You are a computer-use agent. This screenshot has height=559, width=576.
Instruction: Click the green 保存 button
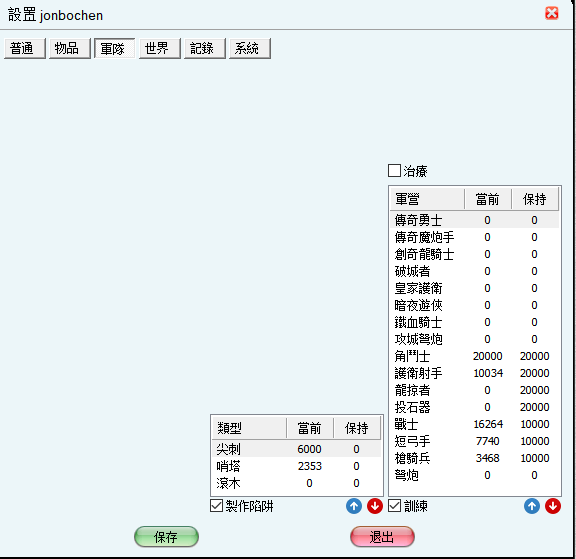point(166,537)
